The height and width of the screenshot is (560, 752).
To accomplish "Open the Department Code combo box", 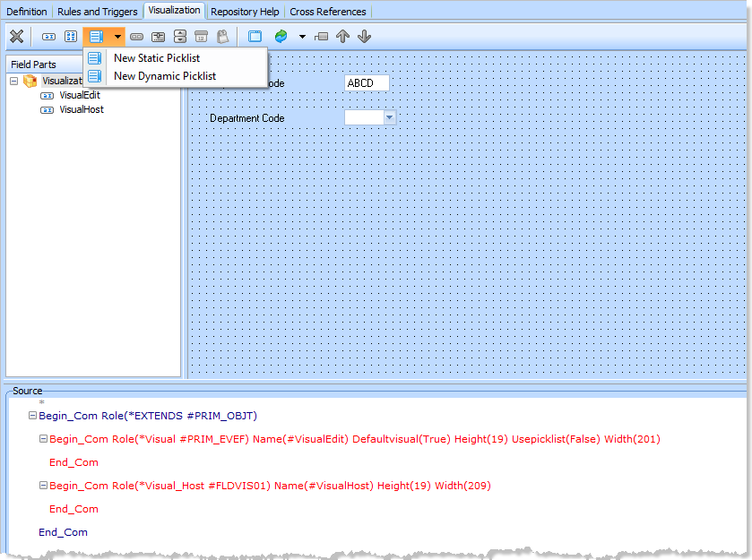I will pyautogui.click(x=389, y=117).
